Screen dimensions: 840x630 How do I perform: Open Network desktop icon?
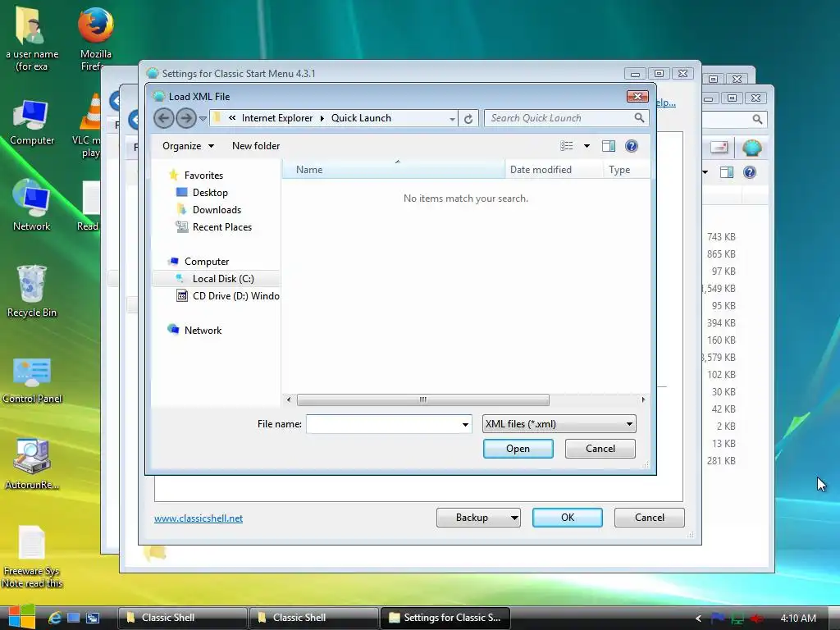(32, 205)
